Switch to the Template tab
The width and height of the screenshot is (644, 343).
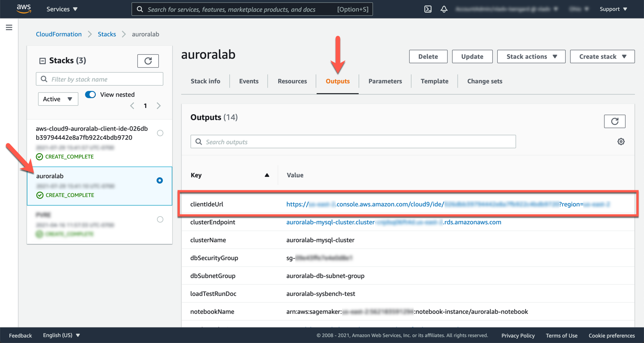click(x=434, y=81)
